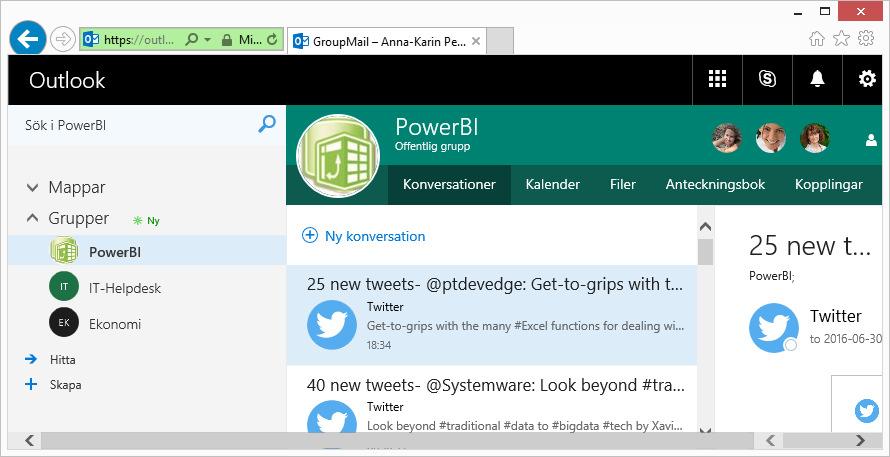Open the Office app launcher grid
The image size is (890, 457).
(717, 79)
